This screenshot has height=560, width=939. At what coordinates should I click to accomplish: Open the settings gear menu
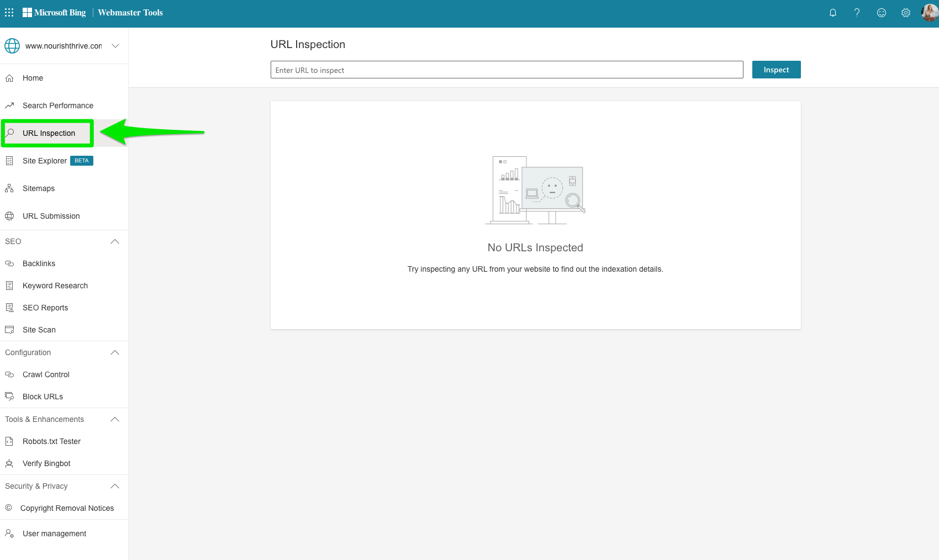[905, 12]
